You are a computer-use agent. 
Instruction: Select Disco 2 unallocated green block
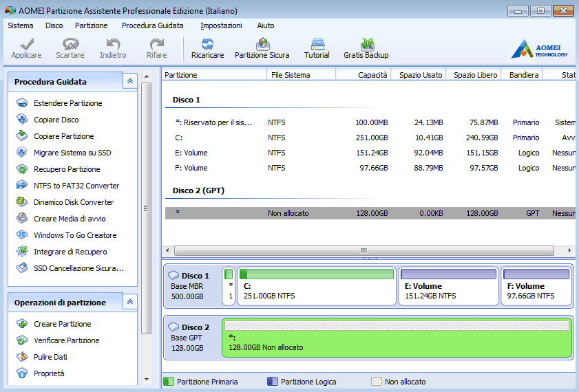pos(397,338)
